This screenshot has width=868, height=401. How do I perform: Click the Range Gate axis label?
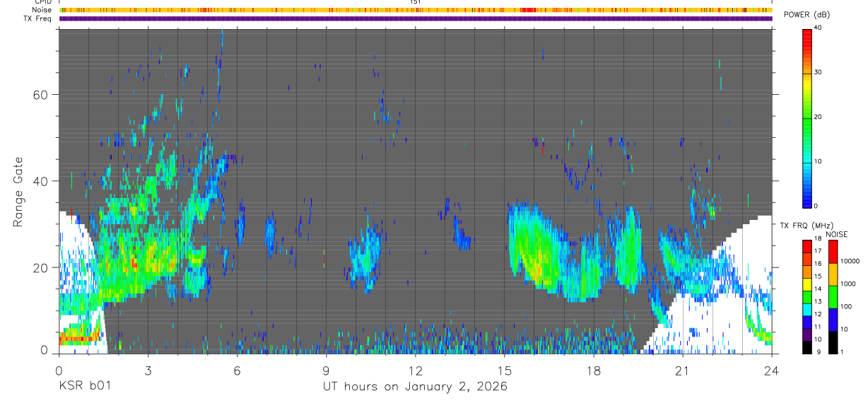pos(18,193)
